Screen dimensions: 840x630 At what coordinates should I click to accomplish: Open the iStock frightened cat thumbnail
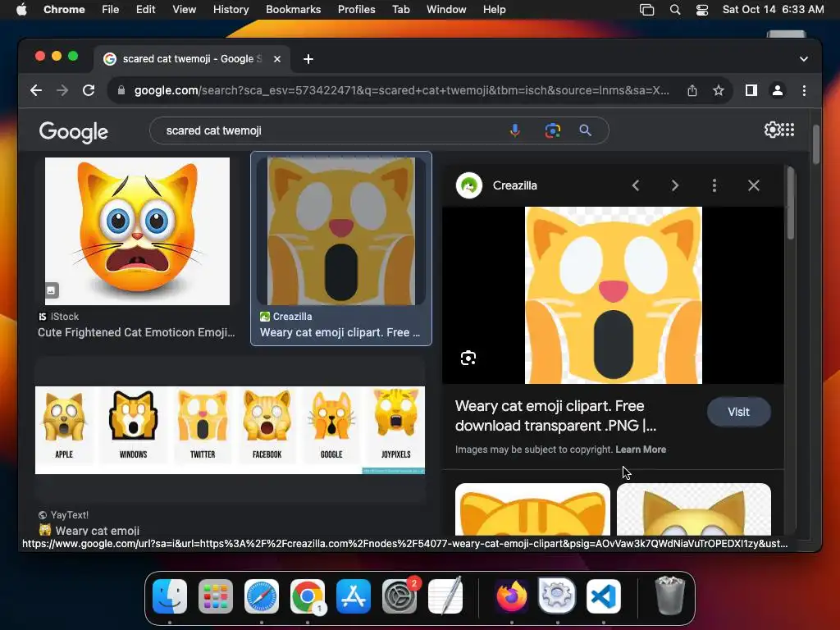[x=137, y=231]
